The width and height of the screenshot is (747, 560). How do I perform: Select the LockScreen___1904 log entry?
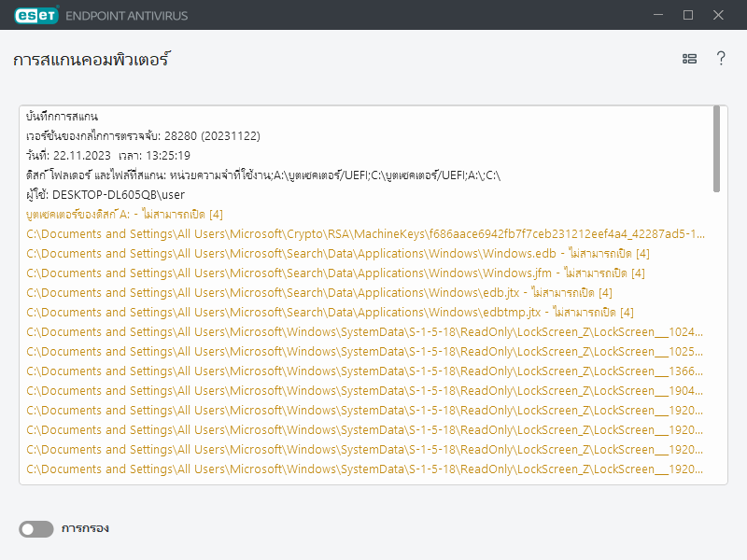coord(364,390)
